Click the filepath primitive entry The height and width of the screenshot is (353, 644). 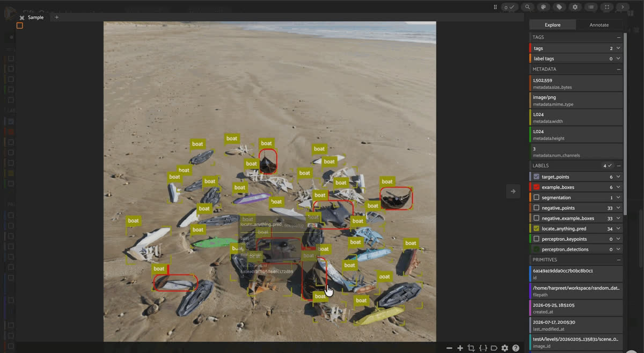(x=576, y=291)
